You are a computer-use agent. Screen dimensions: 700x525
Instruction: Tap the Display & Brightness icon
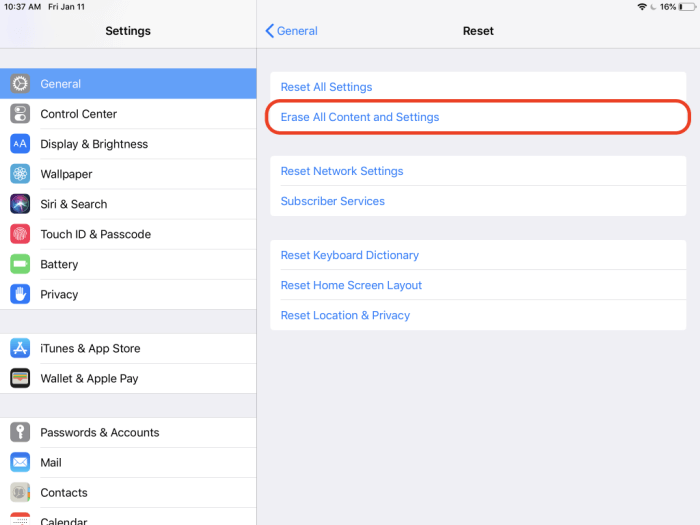[20, 144]
